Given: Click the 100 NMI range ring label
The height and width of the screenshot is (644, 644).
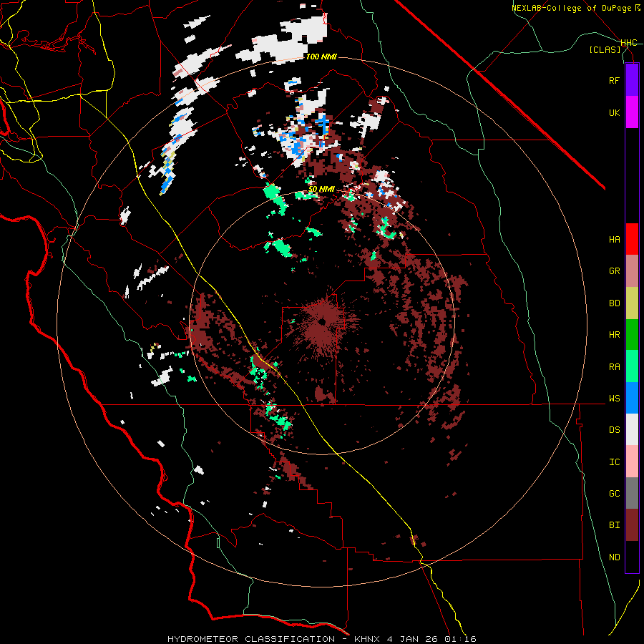Looking at the screenshot, I should point(321,57).
